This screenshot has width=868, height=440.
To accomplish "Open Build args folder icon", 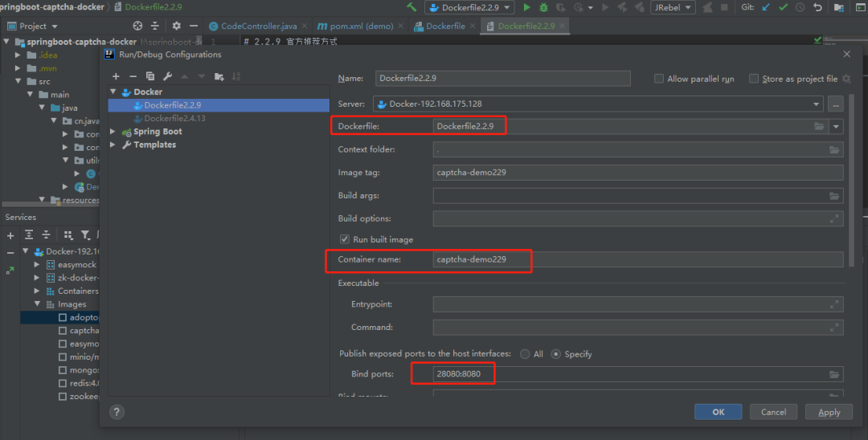I will pyautogui.click(x=834, y=196).
